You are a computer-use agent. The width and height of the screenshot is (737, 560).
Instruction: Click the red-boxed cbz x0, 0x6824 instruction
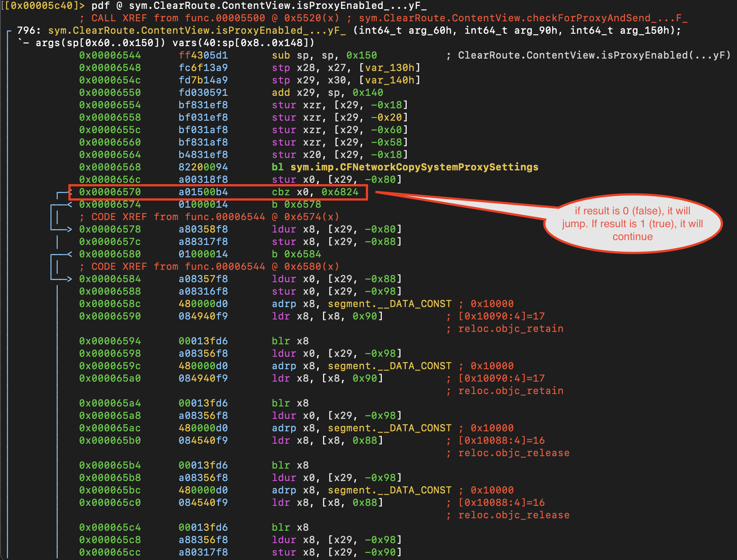point(315,192)
